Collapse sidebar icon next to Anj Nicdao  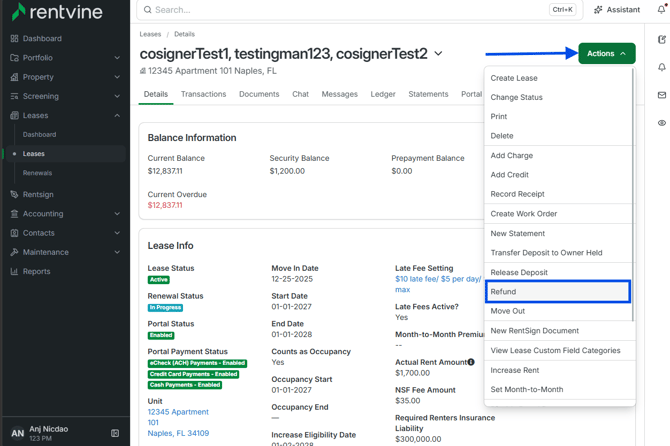pyautogui.click(x=115, y=433)
